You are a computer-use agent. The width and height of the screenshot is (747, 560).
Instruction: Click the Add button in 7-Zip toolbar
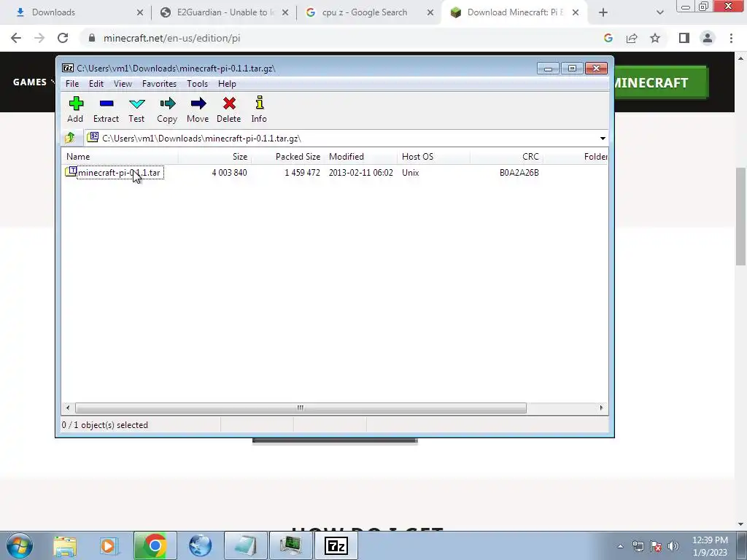pyautogui.click(x=75, y=109)
